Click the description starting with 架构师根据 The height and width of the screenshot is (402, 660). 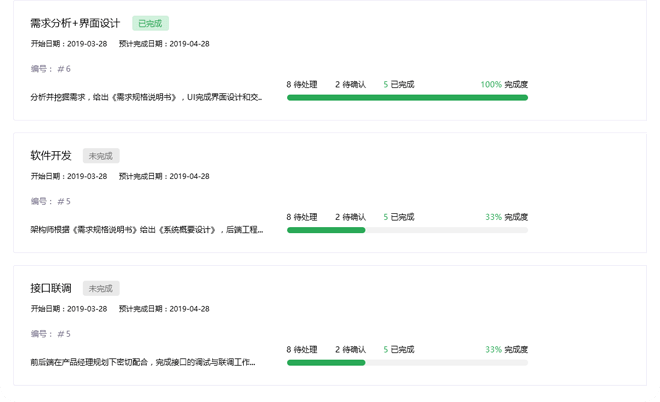(146, 229)
